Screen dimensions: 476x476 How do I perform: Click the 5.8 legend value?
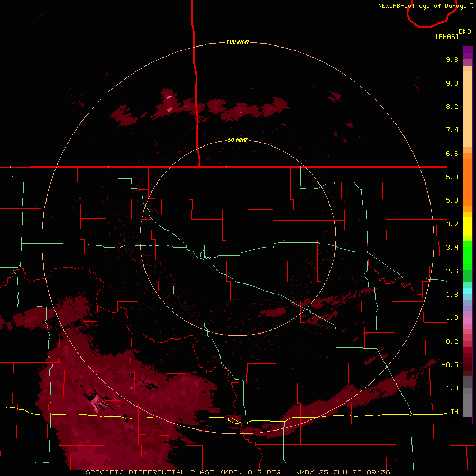(x=452, y=177)
